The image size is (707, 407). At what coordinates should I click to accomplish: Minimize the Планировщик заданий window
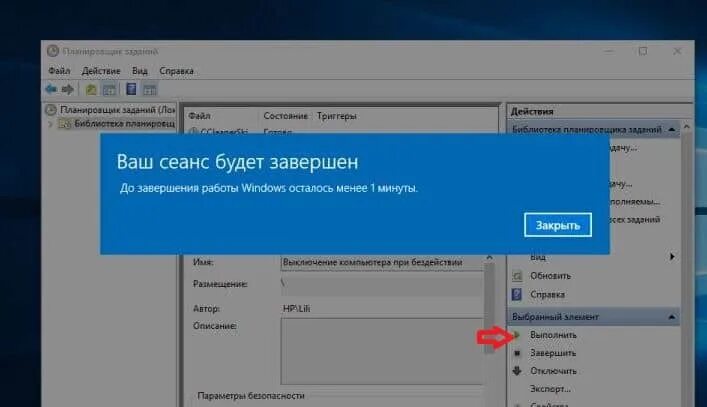[608, 51]
